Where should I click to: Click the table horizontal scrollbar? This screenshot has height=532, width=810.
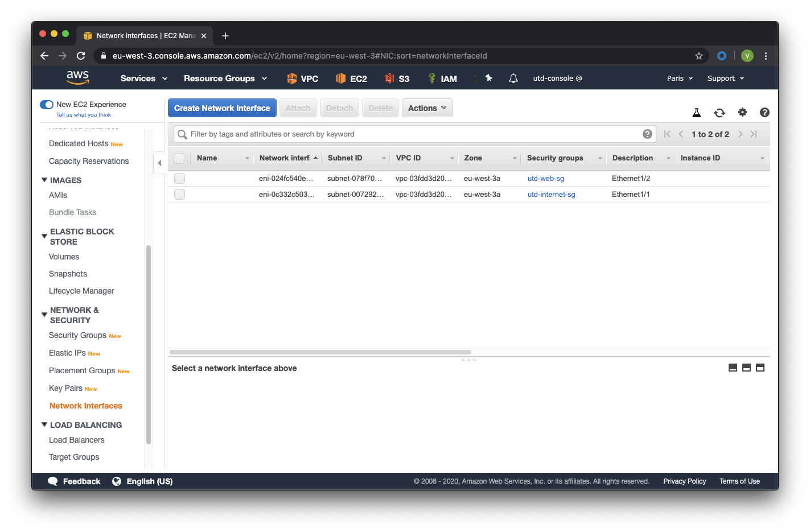click(x=320, y=352)
